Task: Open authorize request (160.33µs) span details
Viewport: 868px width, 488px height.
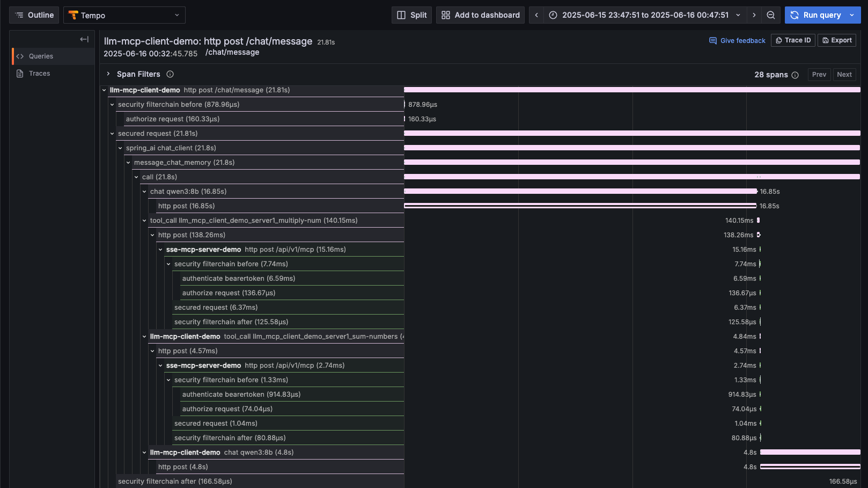Action: [264, 119]
